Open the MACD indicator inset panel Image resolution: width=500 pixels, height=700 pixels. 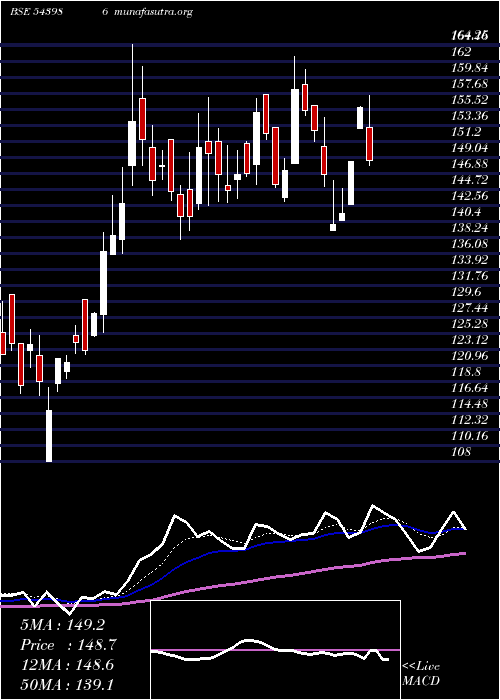[x=275, y=650]
